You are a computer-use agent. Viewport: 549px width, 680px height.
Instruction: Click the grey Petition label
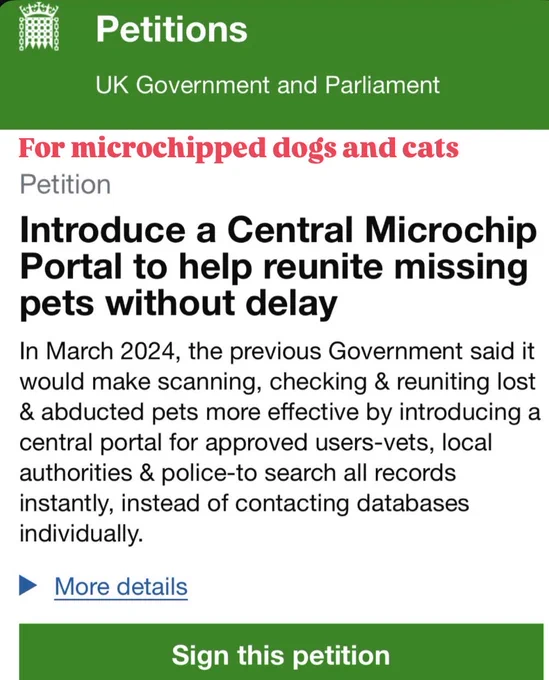tap(65, 185)
